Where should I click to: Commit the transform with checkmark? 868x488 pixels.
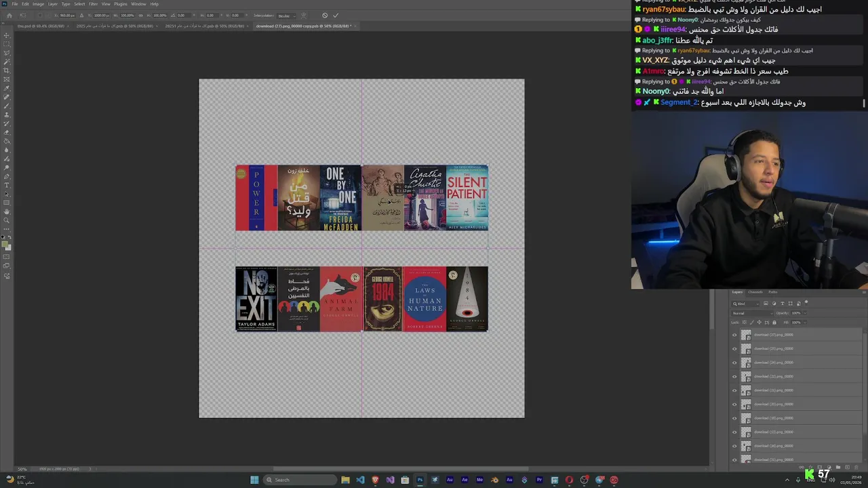(x=336, y=15)
